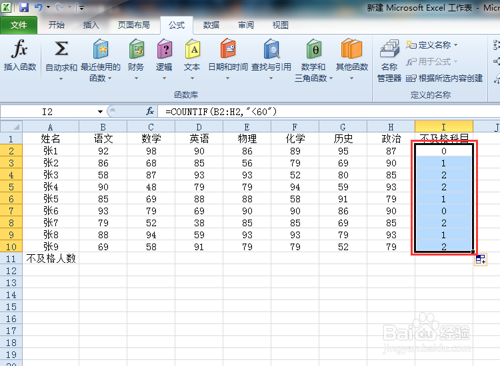Click the AutoSum (自动求和) sigma icon
Image resolution: width=500 pixels, height=366 pixels.
[x=61, y=49]
